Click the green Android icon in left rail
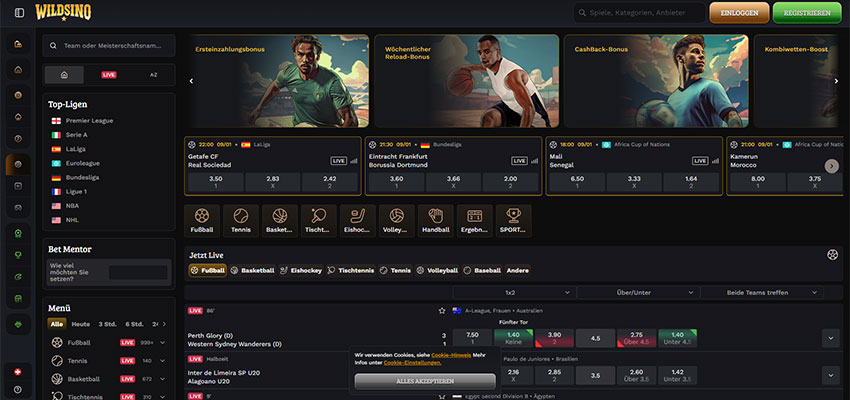 point(18,324)
